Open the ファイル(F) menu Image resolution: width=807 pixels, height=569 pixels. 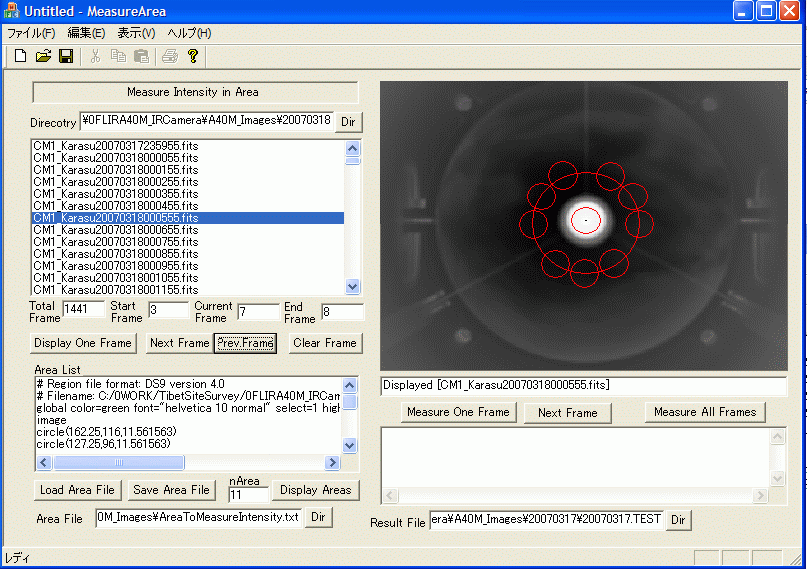tap(31, 33)
